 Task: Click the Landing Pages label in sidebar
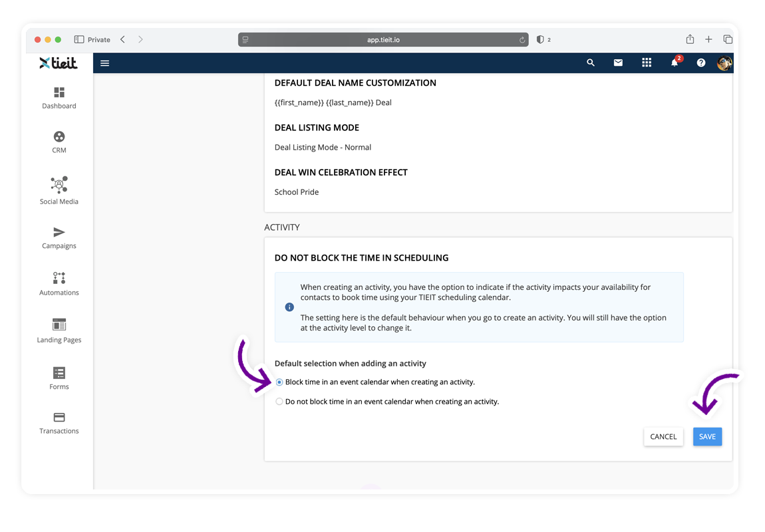click(59, 340)
